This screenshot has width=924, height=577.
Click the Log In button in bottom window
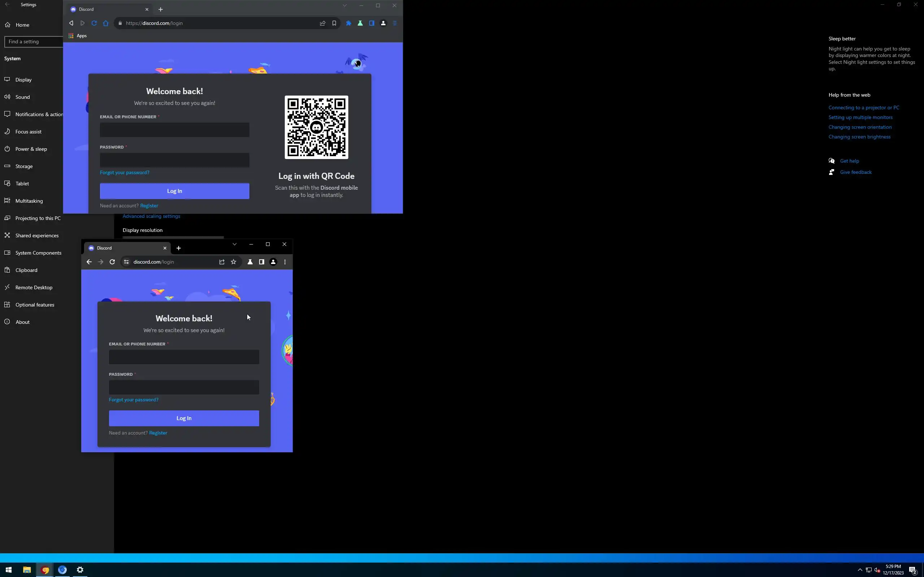tap(184, 418)
